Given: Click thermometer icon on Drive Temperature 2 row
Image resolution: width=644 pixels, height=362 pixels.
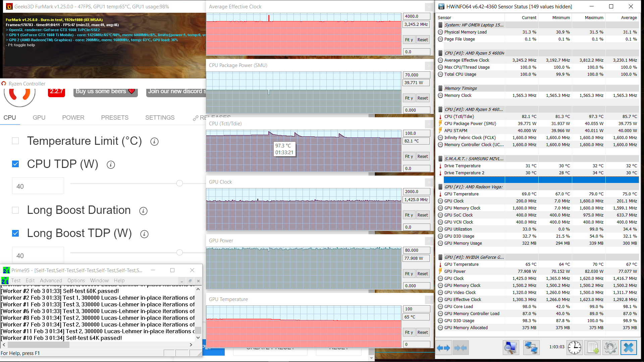Looking at the screenshot, I should coord(440,173).
